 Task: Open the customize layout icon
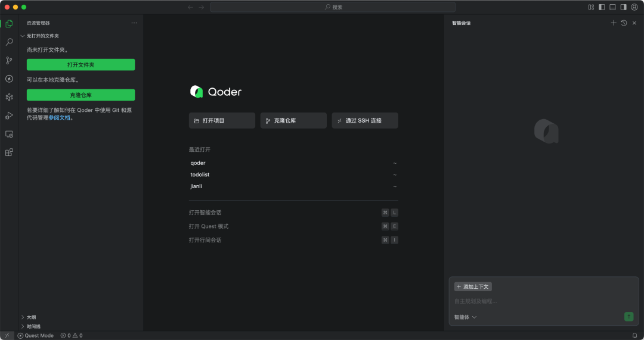591,7
